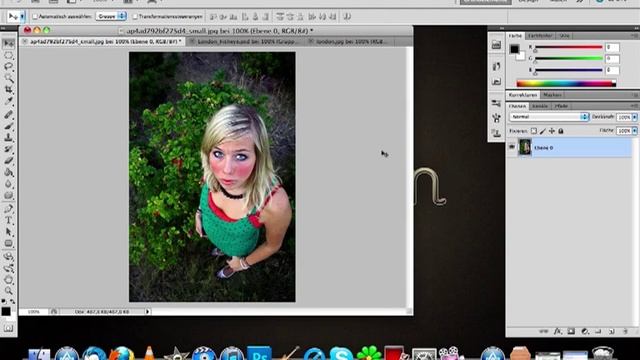The height and width of the screenshot is (360, 640).
Task: Switch to the Masken panel tab
Action: tap(552, 95)
